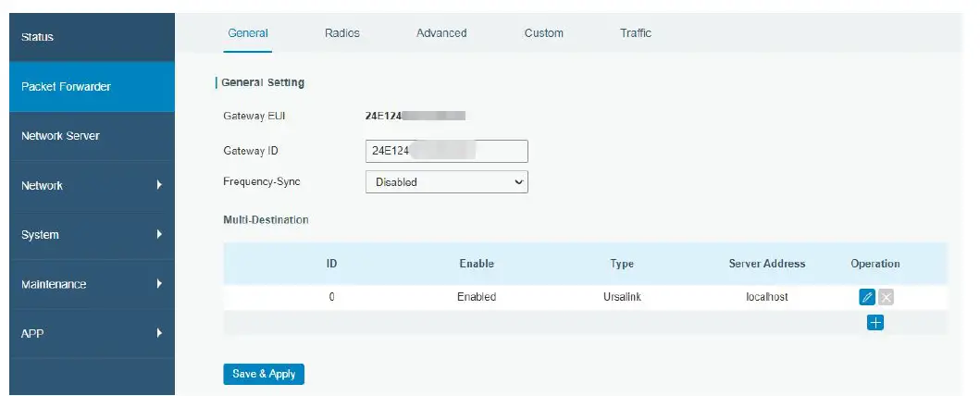Switch to the Radios tab
Image resolution: width=980 pixels, height=396 pixels.
click(x=342, y=33)
